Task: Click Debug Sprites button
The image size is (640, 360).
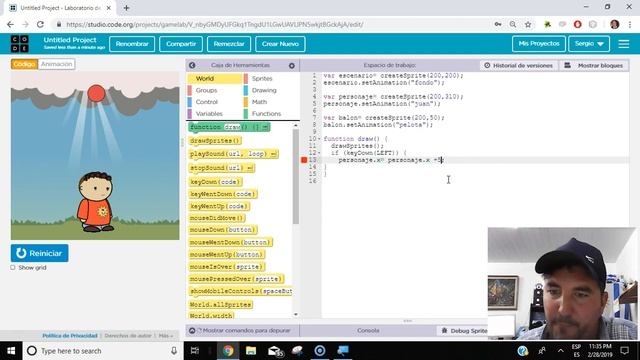Action: (464, 331)
